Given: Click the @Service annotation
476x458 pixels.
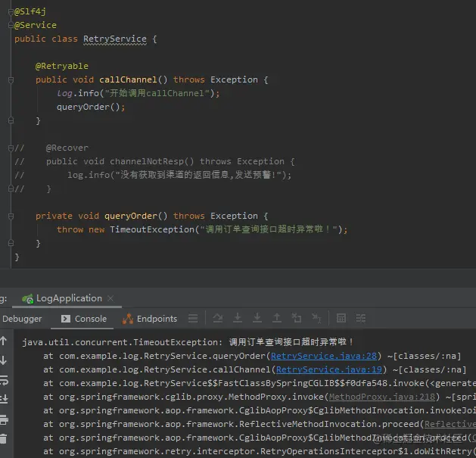Looking at the screenshot, I should [x=36, y=25].
